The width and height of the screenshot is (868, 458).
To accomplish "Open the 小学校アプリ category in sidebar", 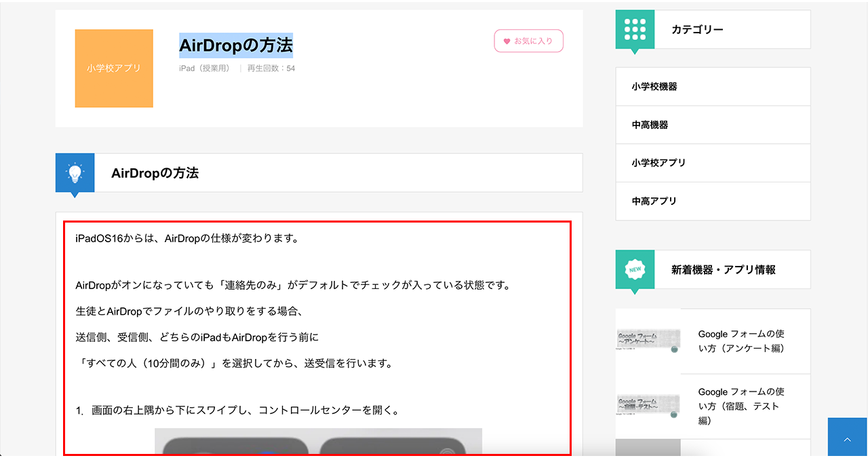I will 713,163.
